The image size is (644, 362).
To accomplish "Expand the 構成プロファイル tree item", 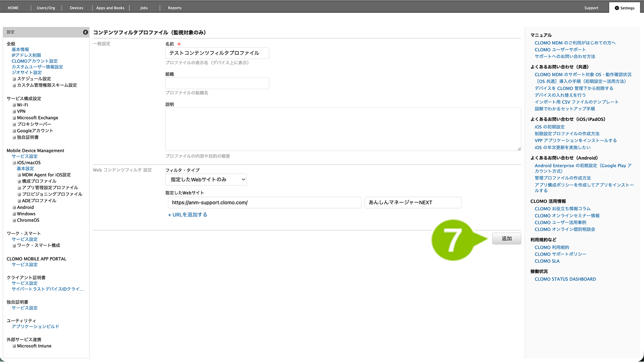I will pyautogui.click(x=19, y=181).
